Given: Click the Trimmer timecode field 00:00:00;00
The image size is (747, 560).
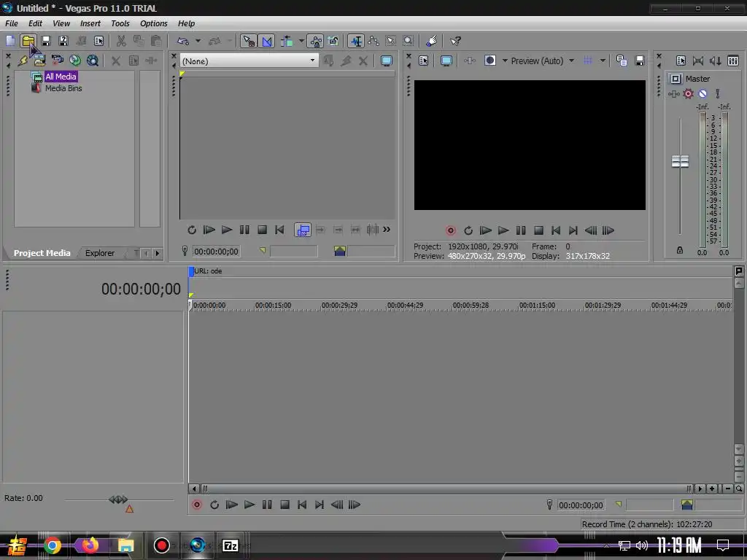Looking at the screenshot, I should pos(216,252).
